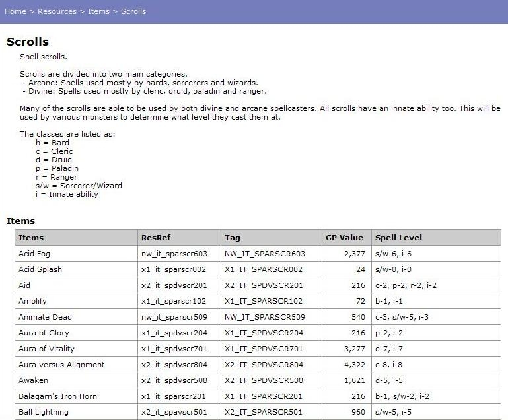Select Aura versus Alignment item name
The height and width of the screenshot is (420, 508).
pos(61,365)
